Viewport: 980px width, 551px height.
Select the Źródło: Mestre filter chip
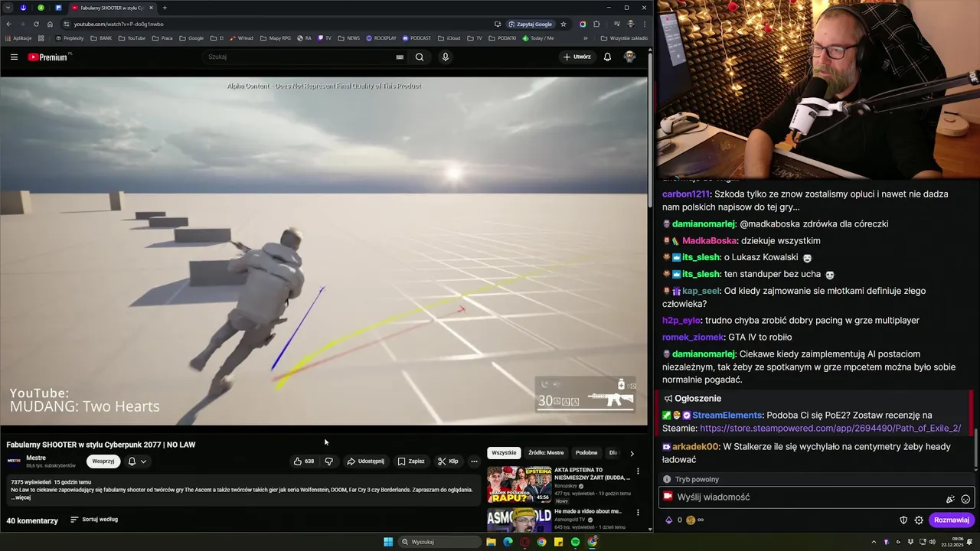546,453
